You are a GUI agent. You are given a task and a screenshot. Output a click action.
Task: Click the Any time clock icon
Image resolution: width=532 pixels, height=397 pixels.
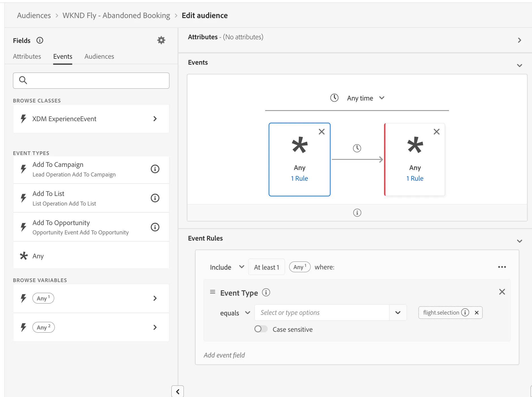tap(334, 98)
